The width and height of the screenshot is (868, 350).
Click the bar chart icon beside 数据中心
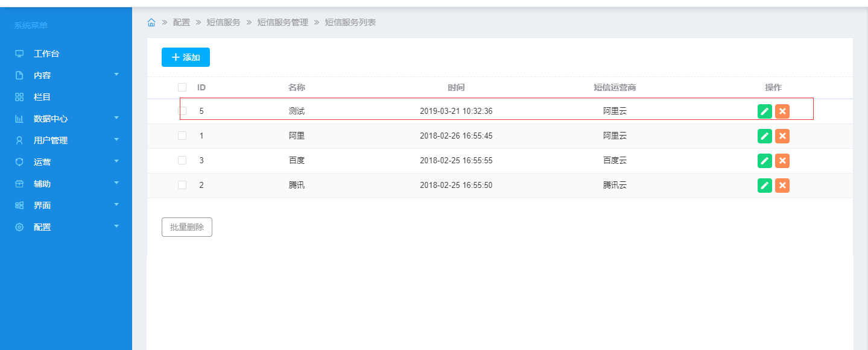click(19, 119)
